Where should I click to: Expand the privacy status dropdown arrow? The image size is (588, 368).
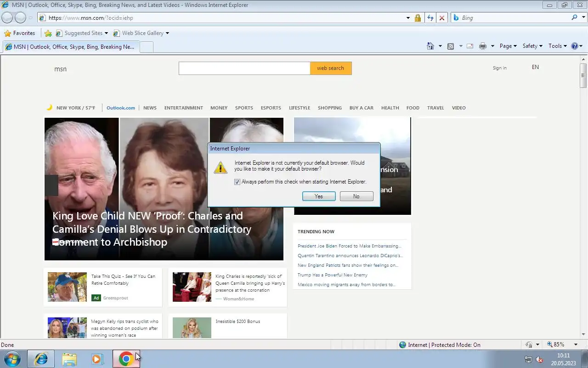(537, 345)
